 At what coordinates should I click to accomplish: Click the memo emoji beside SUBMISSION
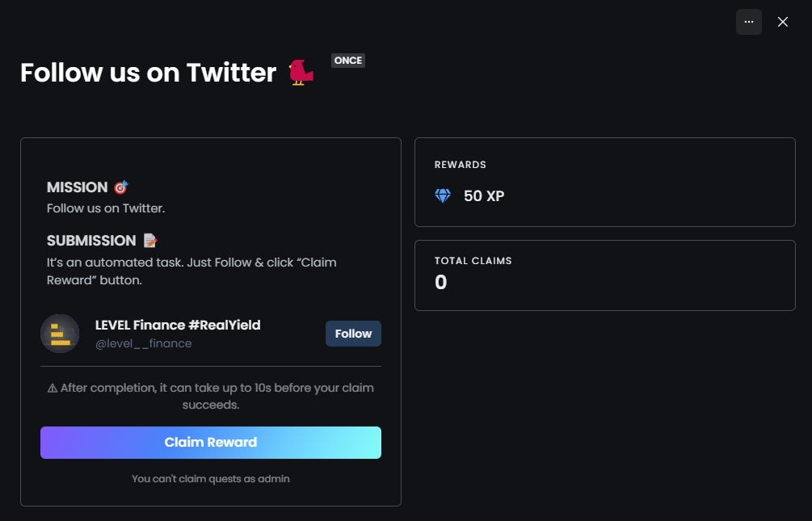coord(149,241)
